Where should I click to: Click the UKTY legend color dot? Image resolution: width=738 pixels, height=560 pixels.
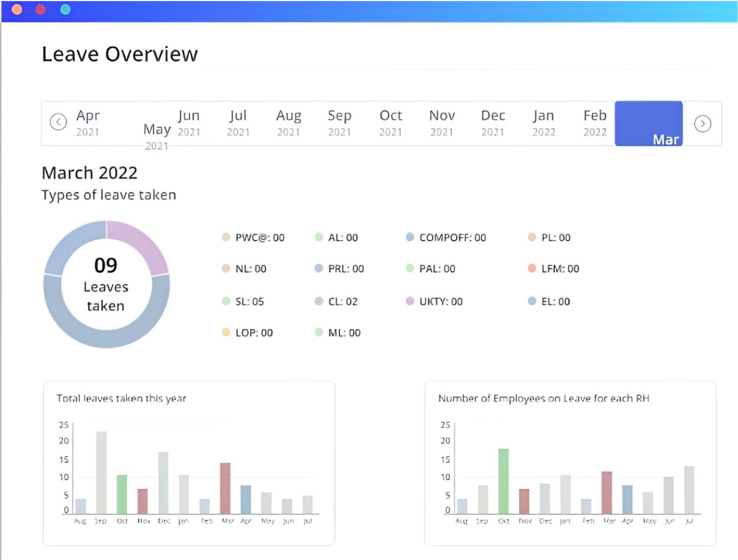click(x=410, y=301)
